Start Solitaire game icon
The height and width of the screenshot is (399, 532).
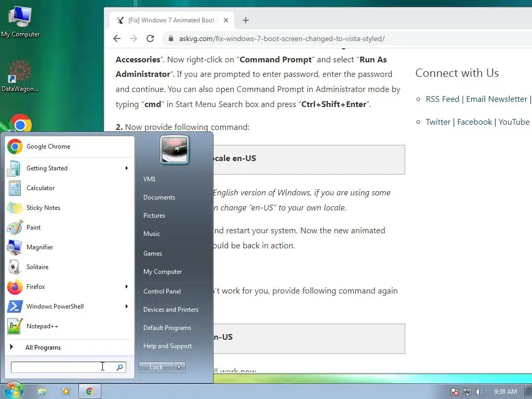tap(14, 267)
